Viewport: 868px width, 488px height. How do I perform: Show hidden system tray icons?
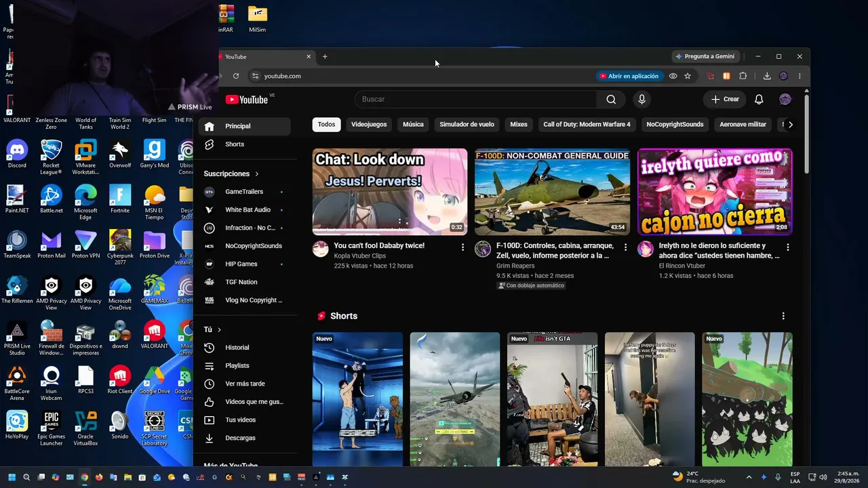749,477
